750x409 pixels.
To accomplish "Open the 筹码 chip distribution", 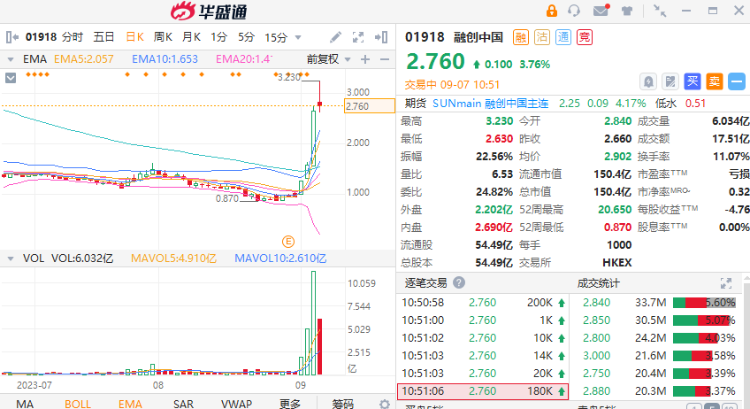I will tap(342, 404).
